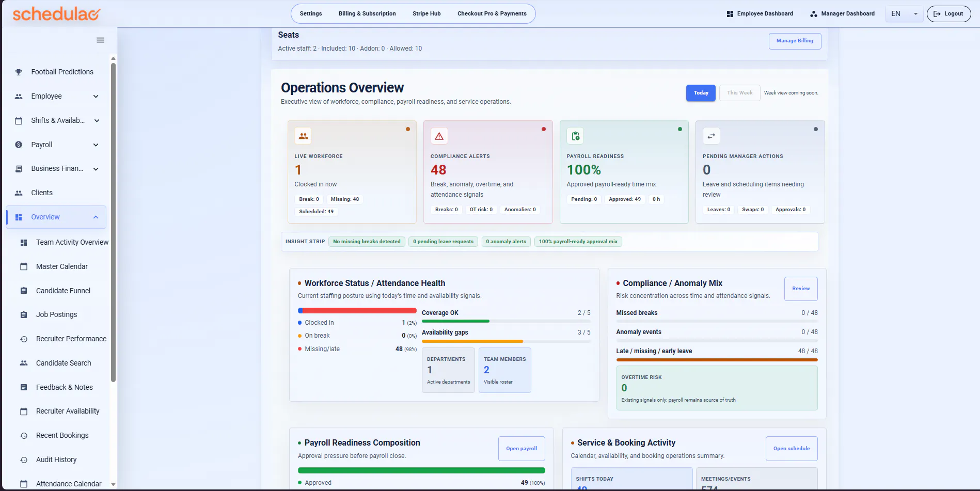This screenshot has width=980, height=491.
Task: Click the Live Workforce people icon
Action: (x=303, y=136)
